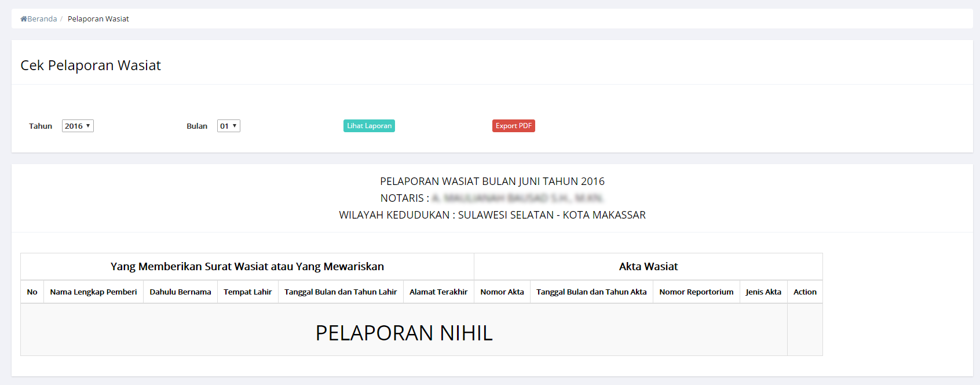Viewport: 980px width, 385px height.
Task: Click the Jenis Akta column header
Action: [763, 292]
